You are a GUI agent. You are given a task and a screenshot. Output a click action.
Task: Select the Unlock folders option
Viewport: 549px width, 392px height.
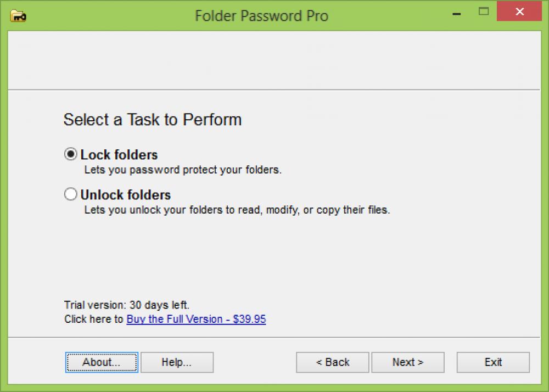coord(70,194)
